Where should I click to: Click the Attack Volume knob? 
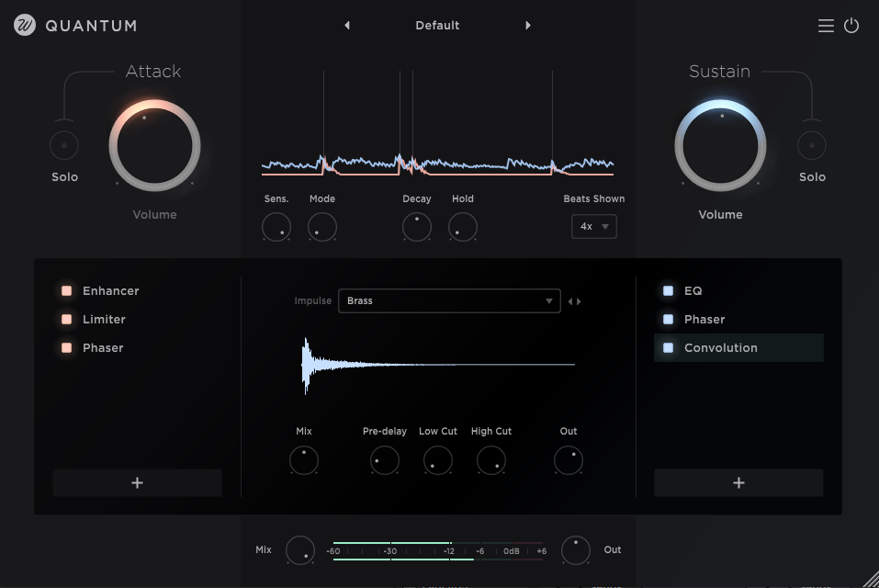pos(154,147)
